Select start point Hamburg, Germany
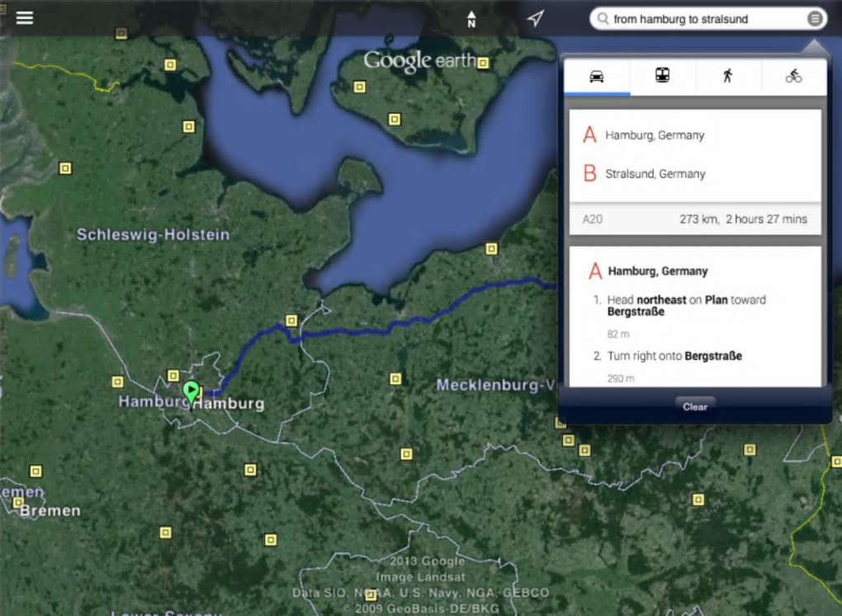The width and height of the screenshot is (842, 616). (x=695, y=135)
